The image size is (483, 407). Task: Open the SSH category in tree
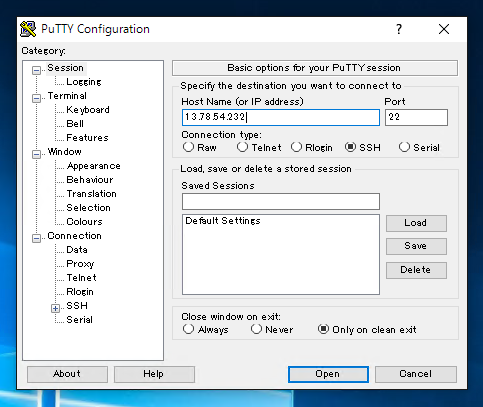coord(77,306)
